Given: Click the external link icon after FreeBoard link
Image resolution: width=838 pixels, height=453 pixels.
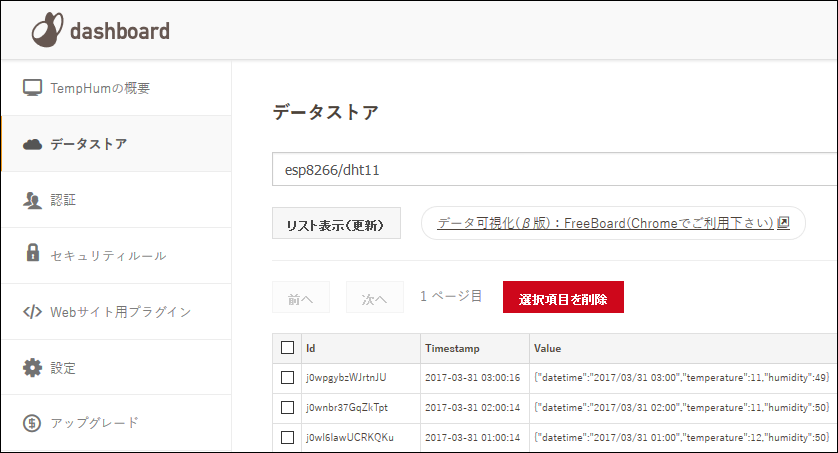Looking at the screenshot, I should (x=783, y=222).
